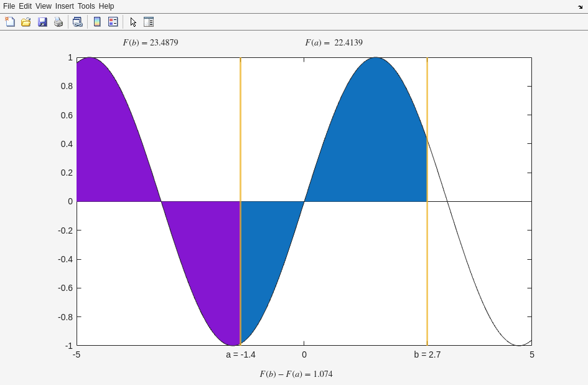588x385 pixels.
Task: Save the figure using the floppy disk icon
Action: pyautogui.click(x=42, y=22)
